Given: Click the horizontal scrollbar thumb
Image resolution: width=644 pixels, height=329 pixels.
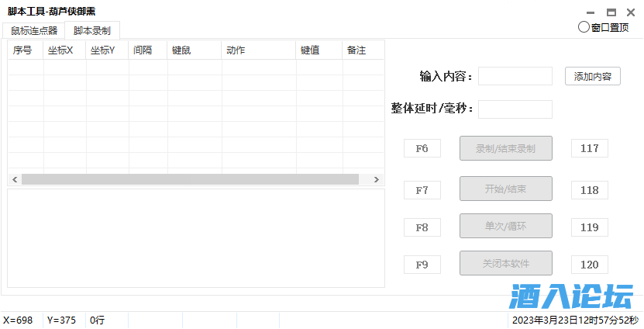Looking at the screenshot, I should (x=190, y=179).
